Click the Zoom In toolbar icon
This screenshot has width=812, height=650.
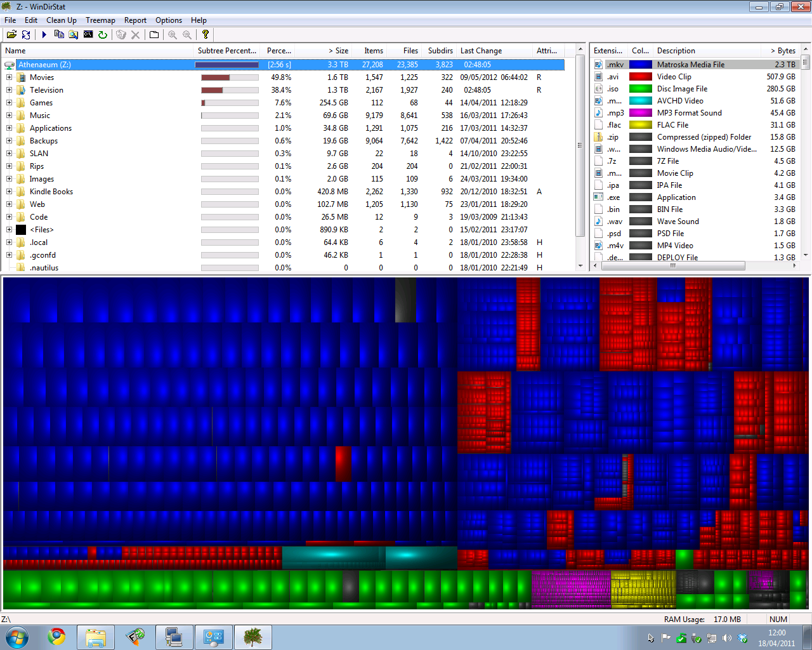pyautogui.click(x=173, y=35)
